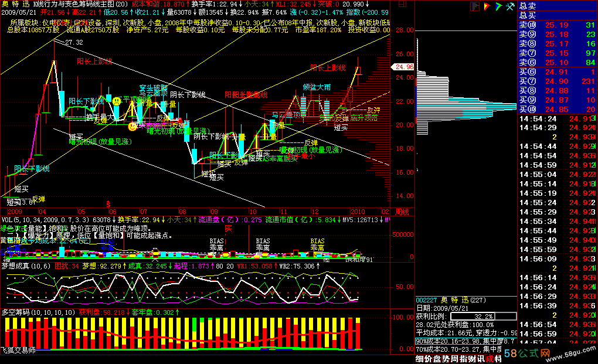Select the 09 month marker on the date axis
Viewport: 598px width, 364px height.
tap(214, 212)
